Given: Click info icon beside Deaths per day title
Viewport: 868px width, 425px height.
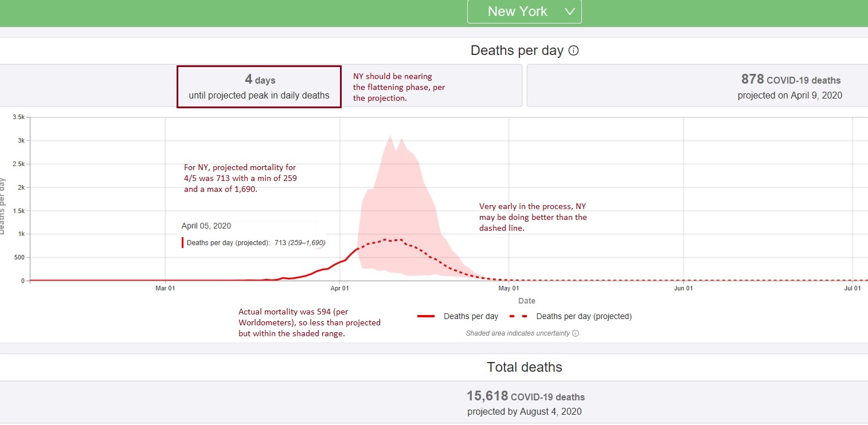Looking at the screenshot, I should 573,50.
